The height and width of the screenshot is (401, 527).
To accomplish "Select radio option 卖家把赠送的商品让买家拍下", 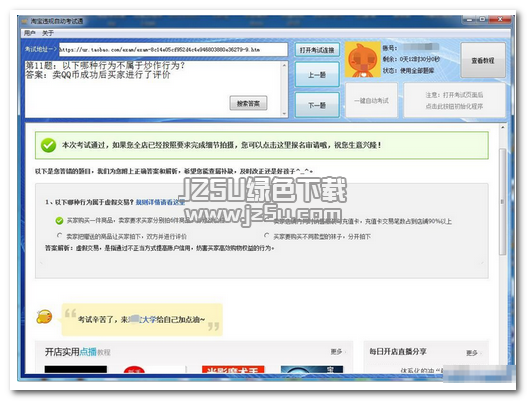I will pos(59,236).
